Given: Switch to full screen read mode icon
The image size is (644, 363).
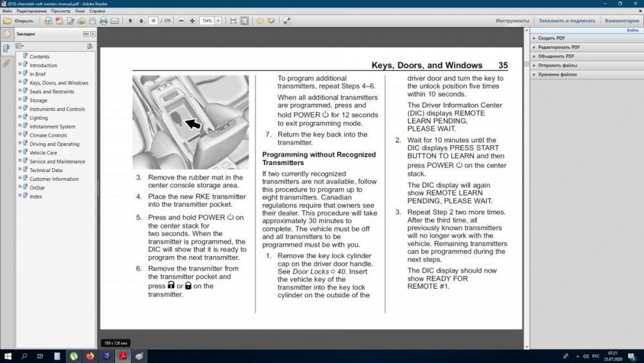Looking at the screenshot, I should click(x=287, y=21).
